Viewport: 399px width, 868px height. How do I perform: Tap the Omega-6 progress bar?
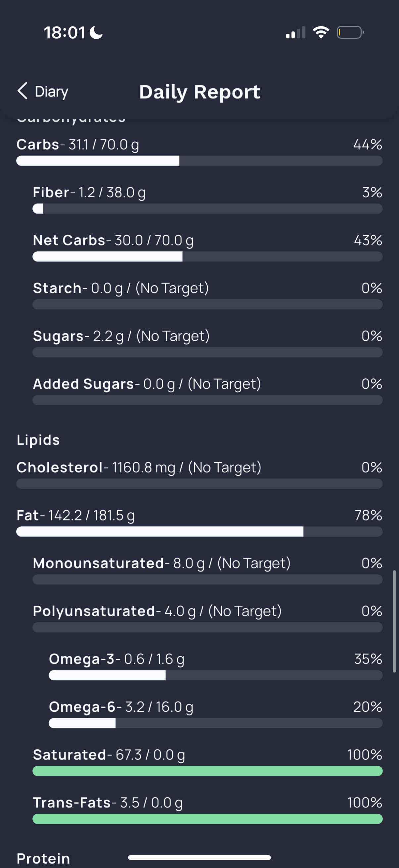click(215, 723)
